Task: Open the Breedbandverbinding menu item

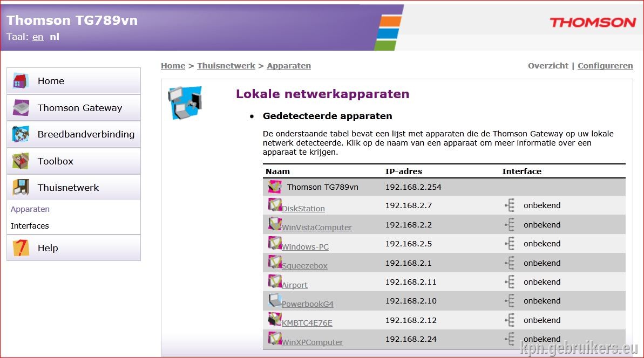Action: (x=73, y=134)
